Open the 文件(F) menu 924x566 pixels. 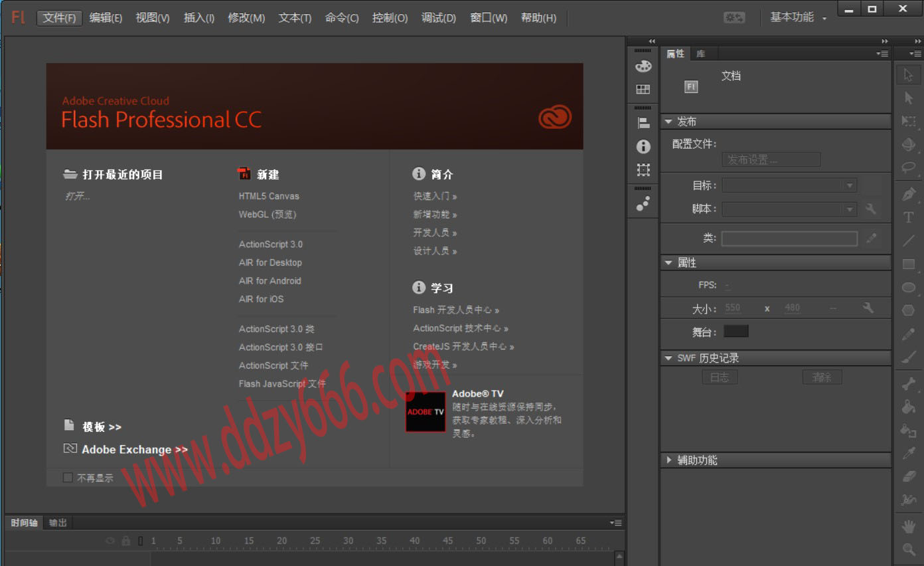60,18
